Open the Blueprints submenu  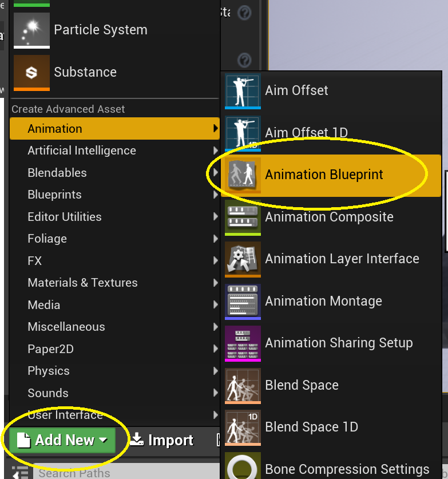click(x=54, y=195)
